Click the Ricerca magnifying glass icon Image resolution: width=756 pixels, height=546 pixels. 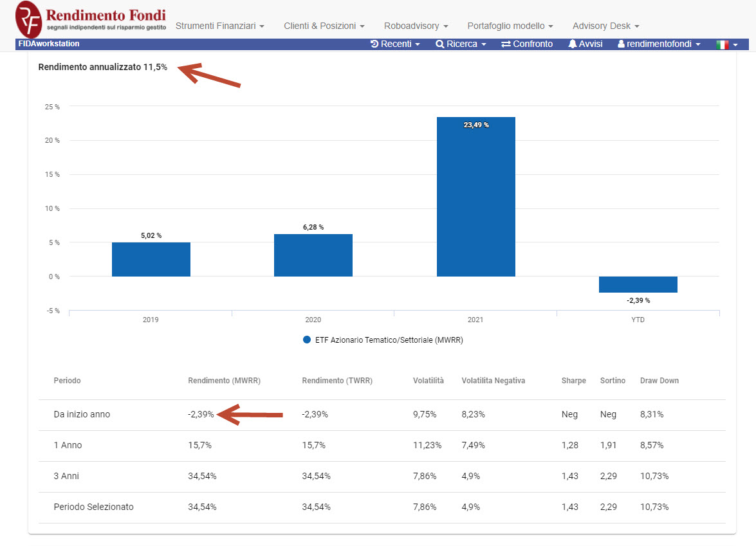point(440,44)
